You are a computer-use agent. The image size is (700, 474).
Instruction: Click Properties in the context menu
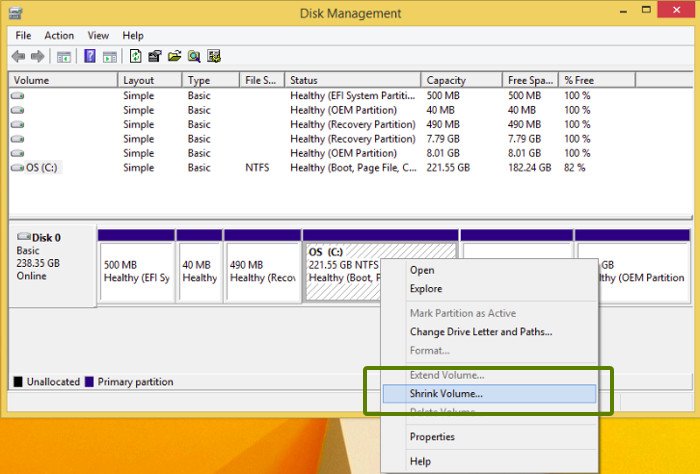[x=432, y=437]
